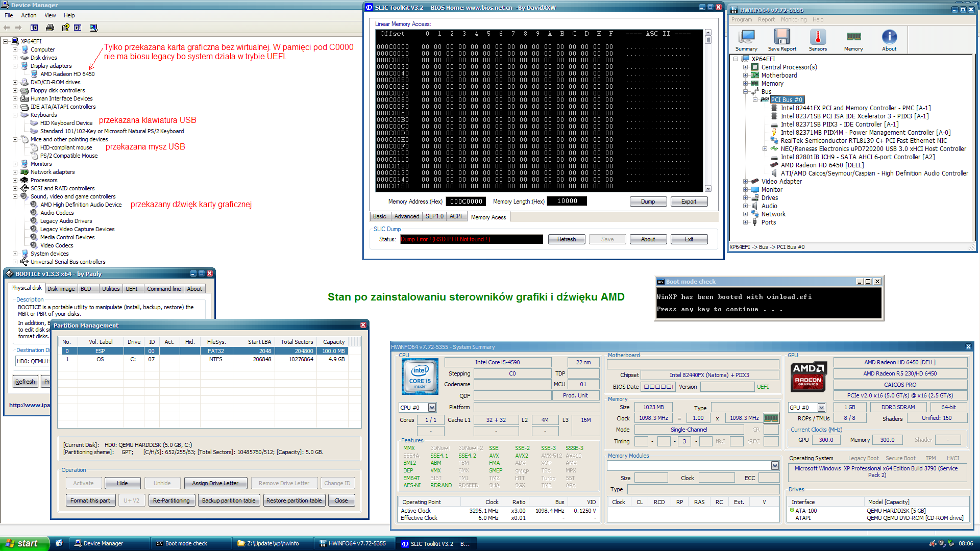
Task: Collapse the PCI Bus #0 node
Action: 755,99
